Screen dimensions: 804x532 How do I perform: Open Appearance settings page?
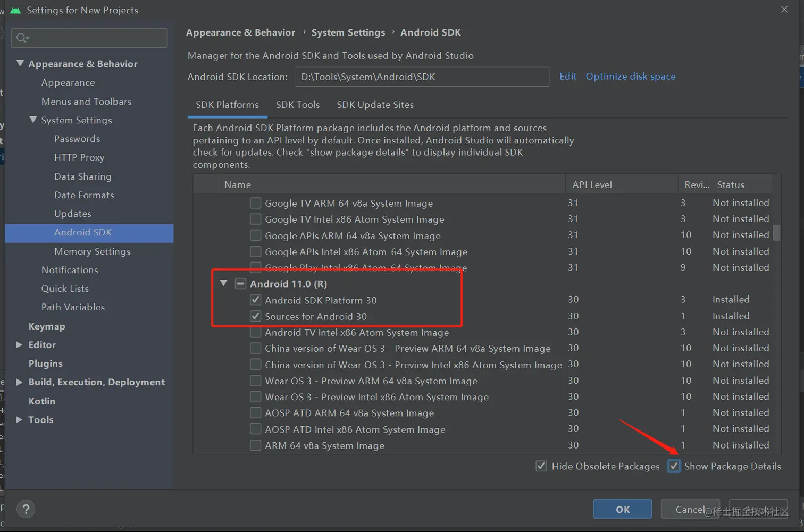pyautogui.click(x=68, y=83)
